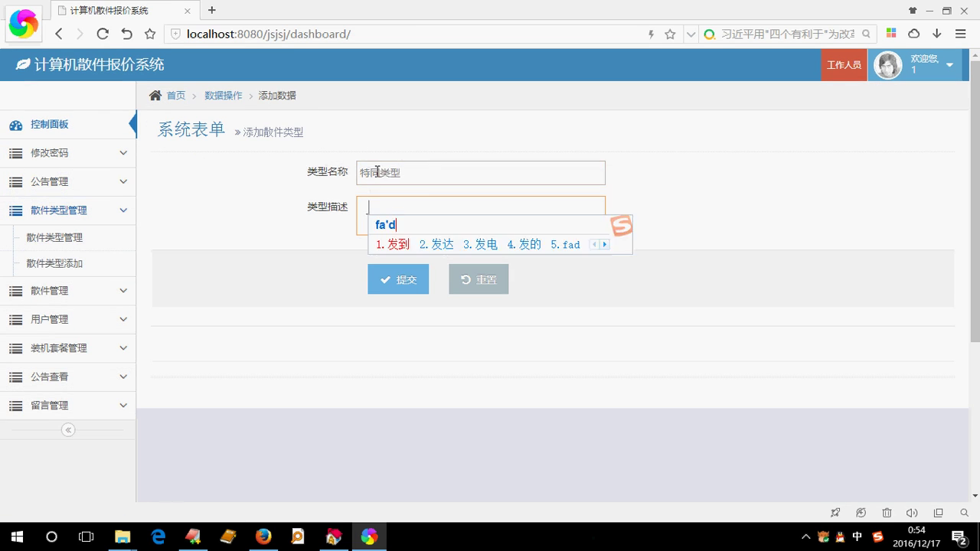Click IME next-page candidates arrow
This screenshot has width=980, height=551.
pyautogui.click(x=605, y=245)
